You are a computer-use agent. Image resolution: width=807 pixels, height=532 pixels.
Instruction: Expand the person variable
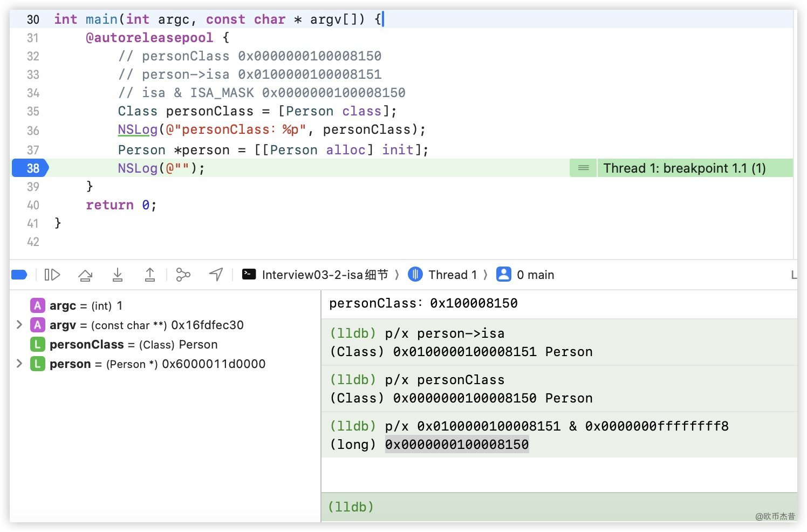[19, 364]
